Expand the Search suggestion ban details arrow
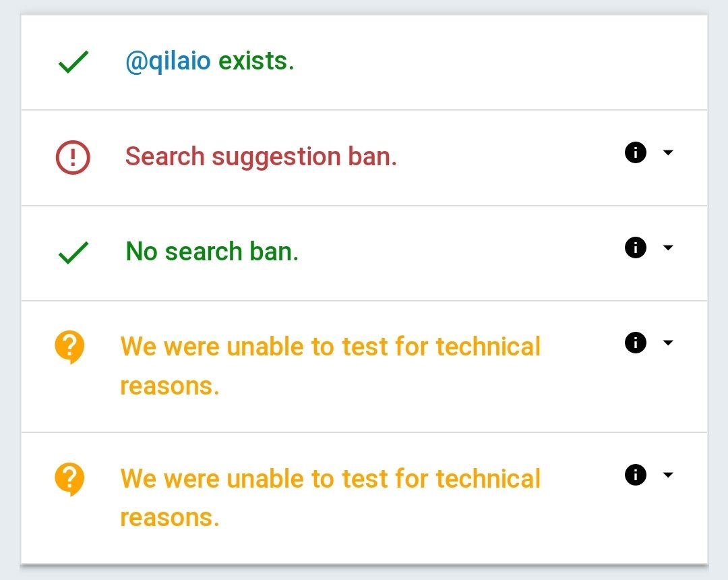The height and width of the screenshot is (580, 728). point(668,153)
